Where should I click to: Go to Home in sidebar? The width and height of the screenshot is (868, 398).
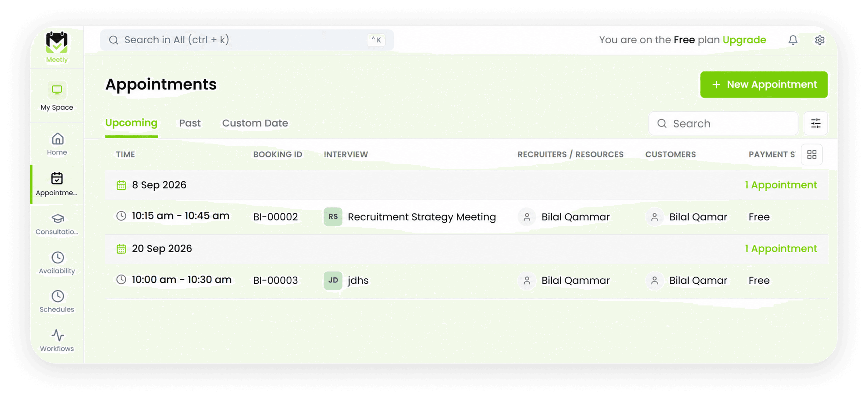point(57,144)
